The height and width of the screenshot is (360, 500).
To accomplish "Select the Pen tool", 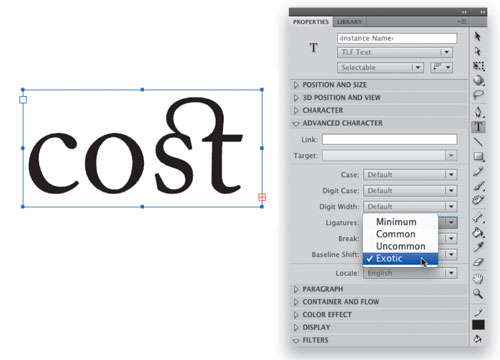I will point(478,112).
